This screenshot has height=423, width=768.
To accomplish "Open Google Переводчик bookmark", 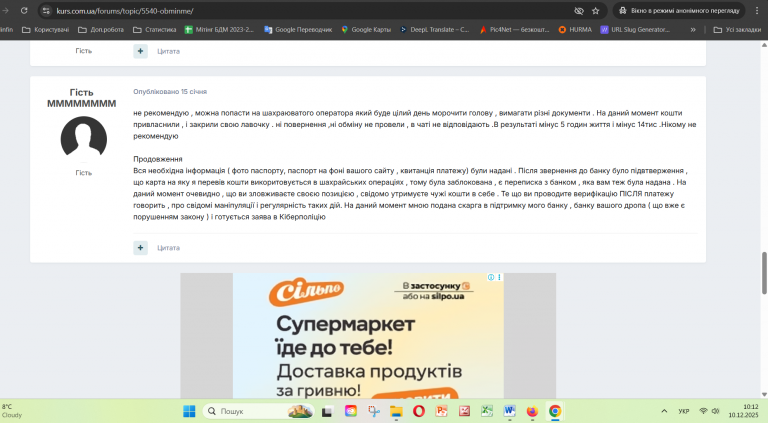I will click(298, 29).
